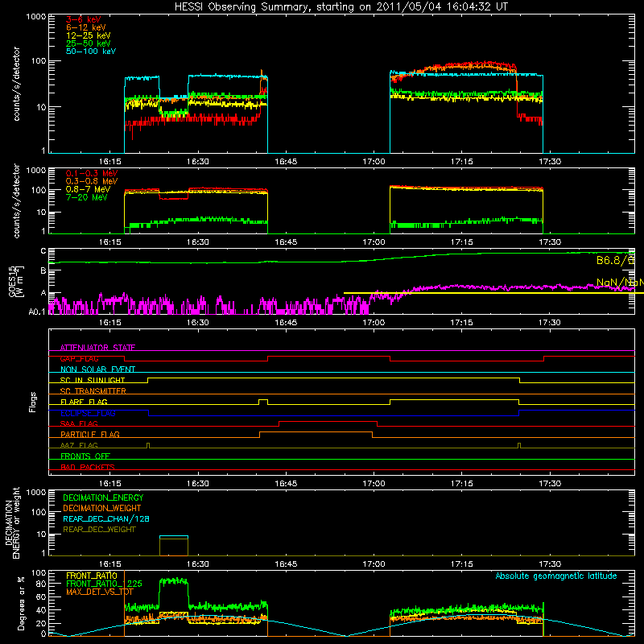Screen dimensions: 644x644
Task: Click the 0.3-0.8 MeV legend label
Action: (x=92, y=181)
